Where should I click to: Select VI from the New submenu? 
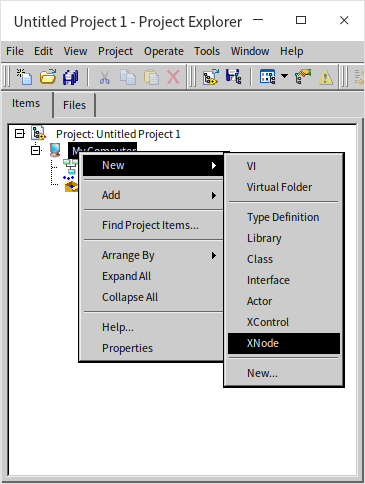(284, 166)
